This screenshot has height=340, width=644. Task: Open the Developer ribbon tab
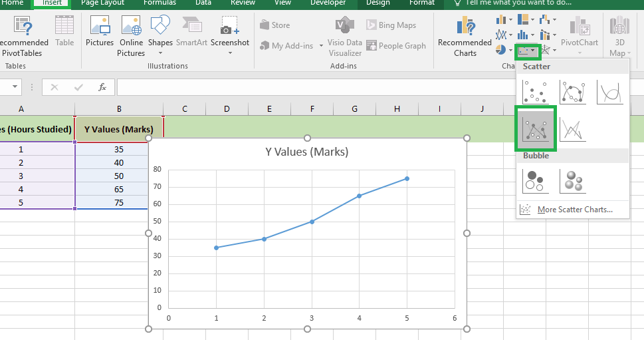tap(328, 3)
